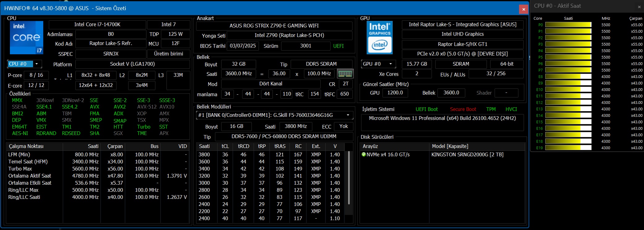The height and width of the screenshot is (230, 644).
Task: Click the E19 core clock bar
Action: (x=568, y=148)
